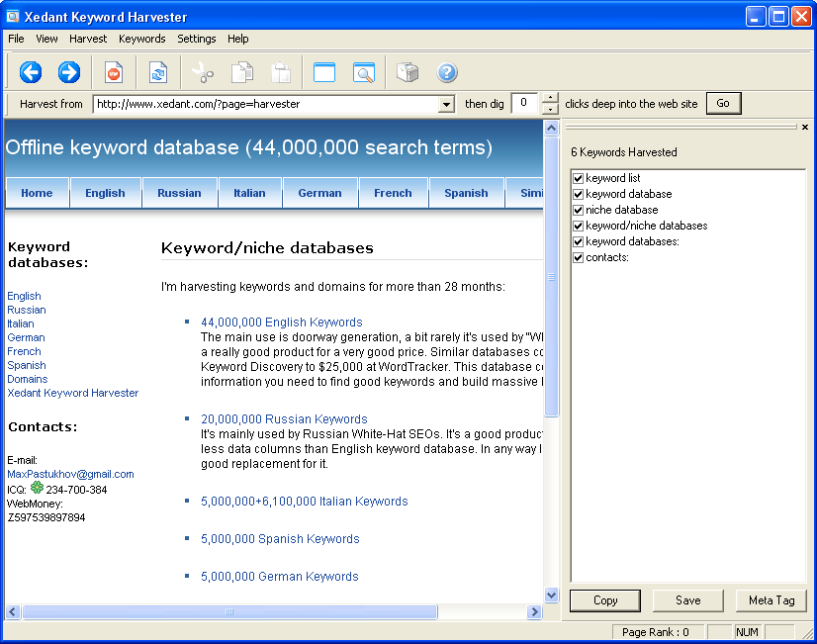Screen dimensions: 817x644
Task: Click the Save button
Action: click(x=687, y=600)
